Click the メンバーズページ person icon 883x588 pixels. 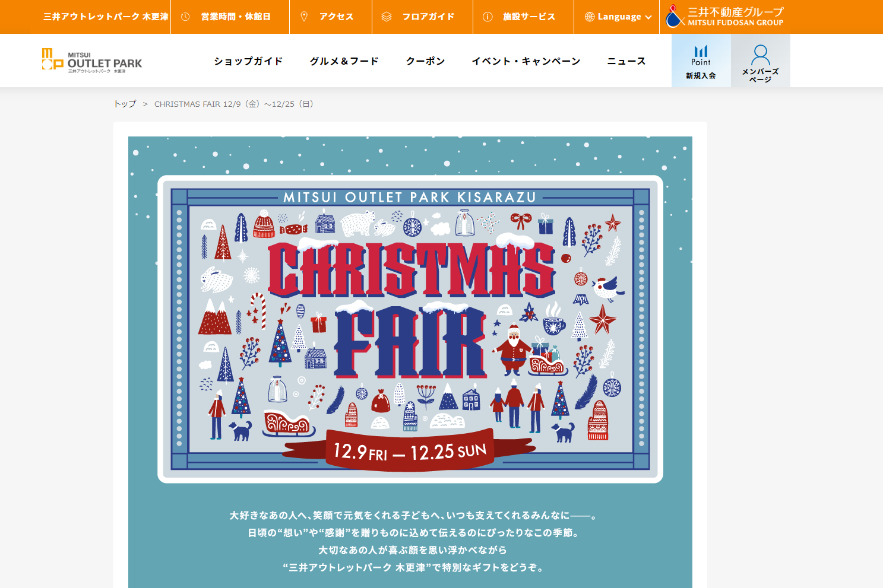pos(761,55)
